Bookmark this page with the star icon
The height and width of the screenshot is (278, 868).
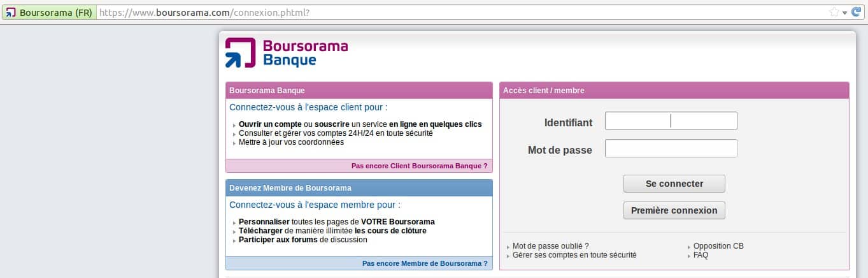pos(834,12)
